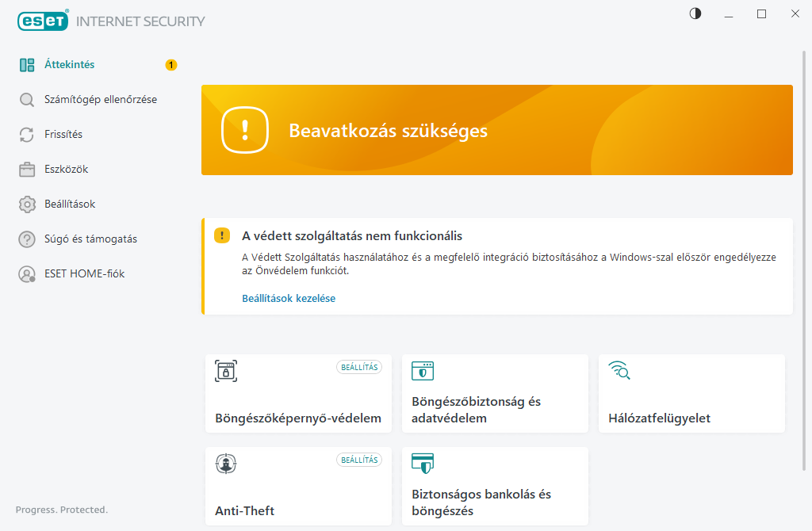Click the Számítógép ellenőrzése magnifier icon
Image resolution: width=812 pixels, height=531 pixels.
point(27,99)
